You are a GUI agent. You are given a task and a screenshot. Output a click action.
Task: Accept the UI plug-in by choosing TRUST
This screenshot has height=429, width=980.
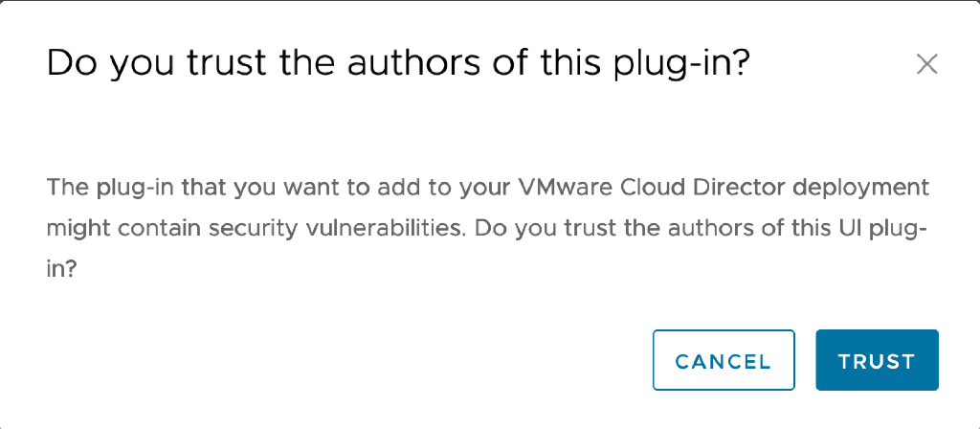(877, 361)
